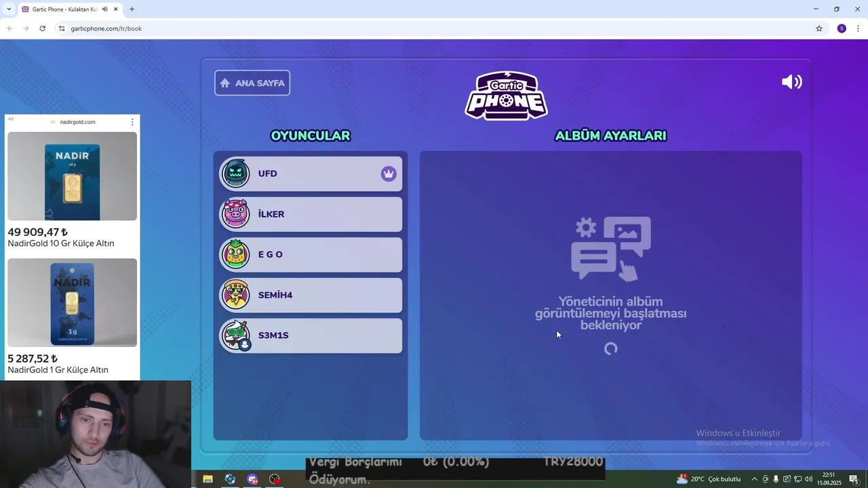Click the Gartic Phone logo
Screen dimensions: 868x488
point(507,96)
